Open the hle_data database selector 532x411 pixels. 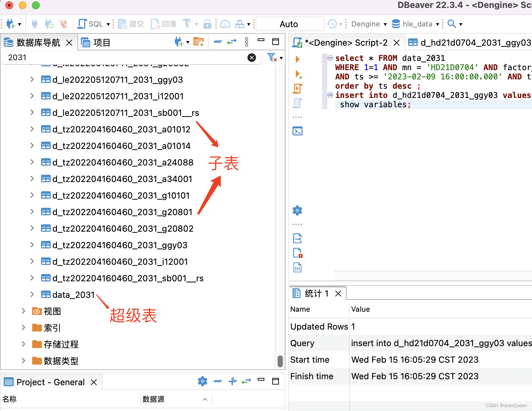point(415,24)
